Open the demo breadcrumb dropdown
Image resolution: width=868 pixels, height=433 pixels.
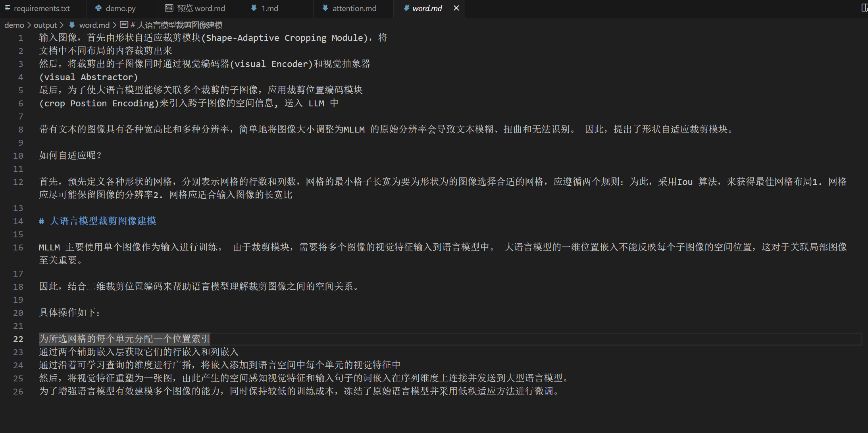coord(14,25)
